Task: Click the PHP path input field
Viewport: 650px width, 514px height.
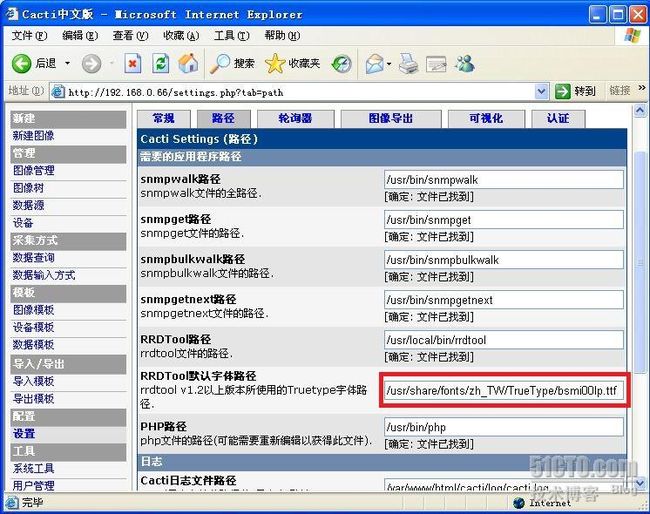Action: [504, 427]
